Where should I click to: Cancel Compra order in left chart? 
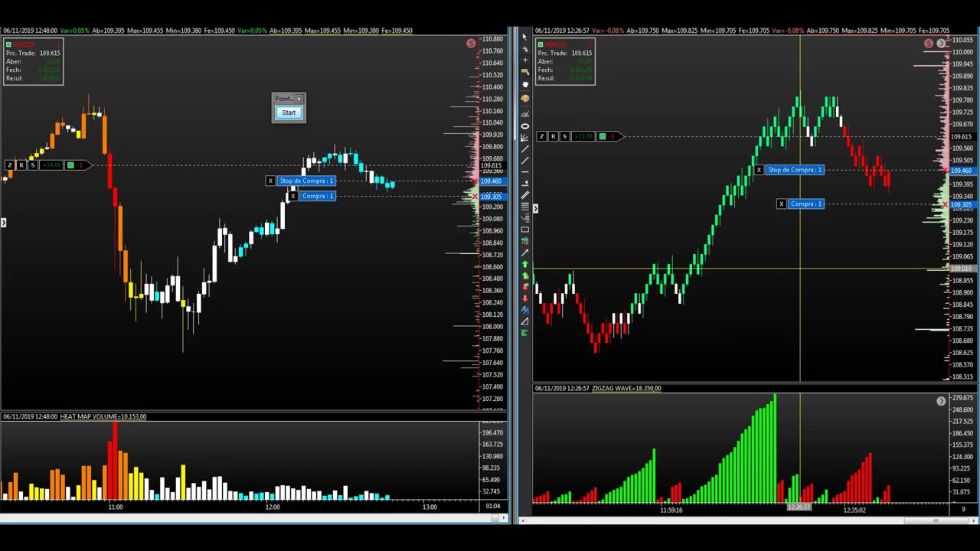[292, 197]
